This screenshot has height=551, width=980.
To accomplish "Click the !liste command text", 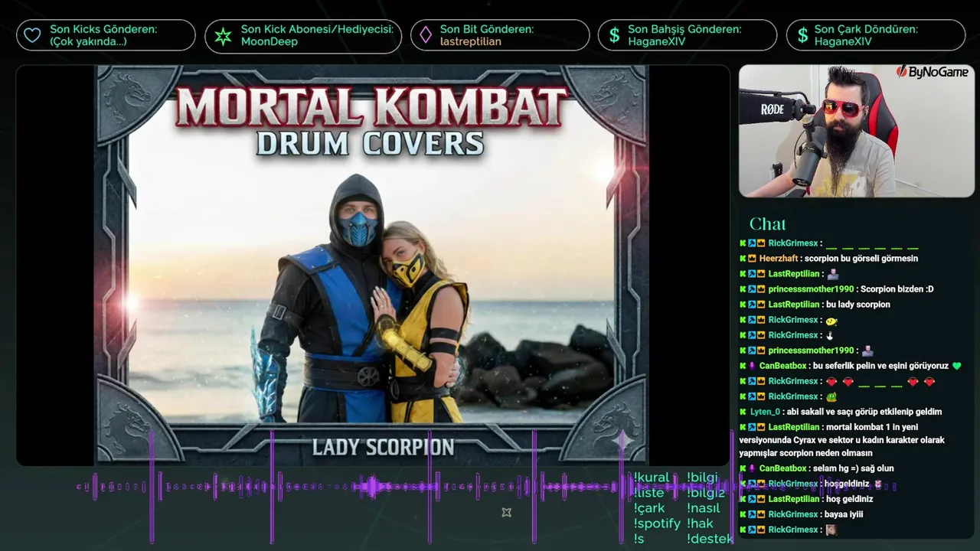I will pyautogui.click(x=648, y=493).
